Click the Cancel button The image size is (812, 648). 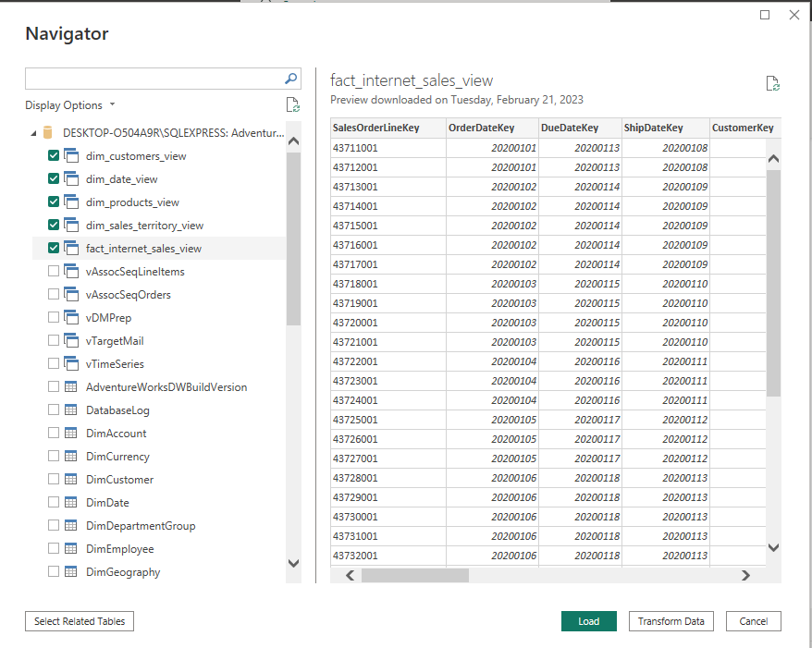tap(754, 621)
